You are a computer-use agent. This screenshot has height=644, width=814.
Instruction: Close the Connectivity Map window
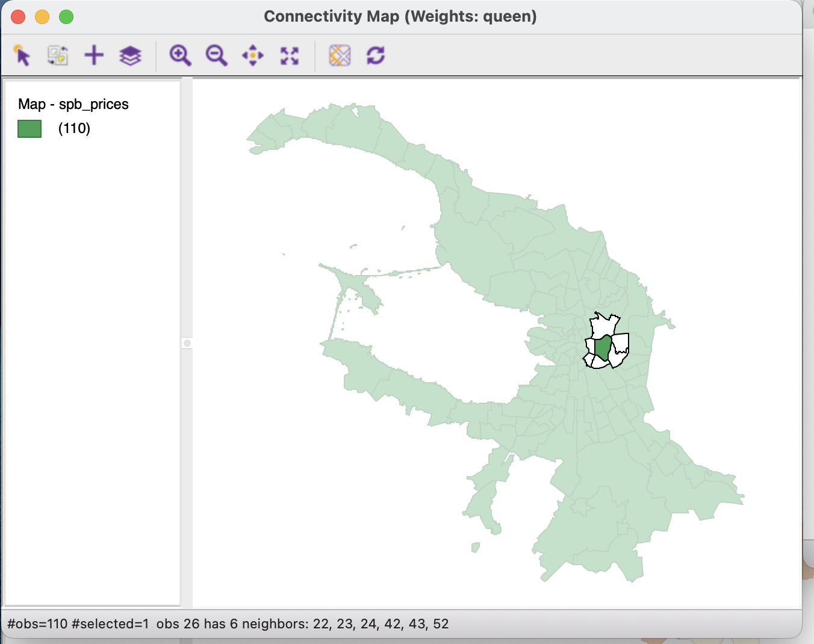(x=18, y=17)
